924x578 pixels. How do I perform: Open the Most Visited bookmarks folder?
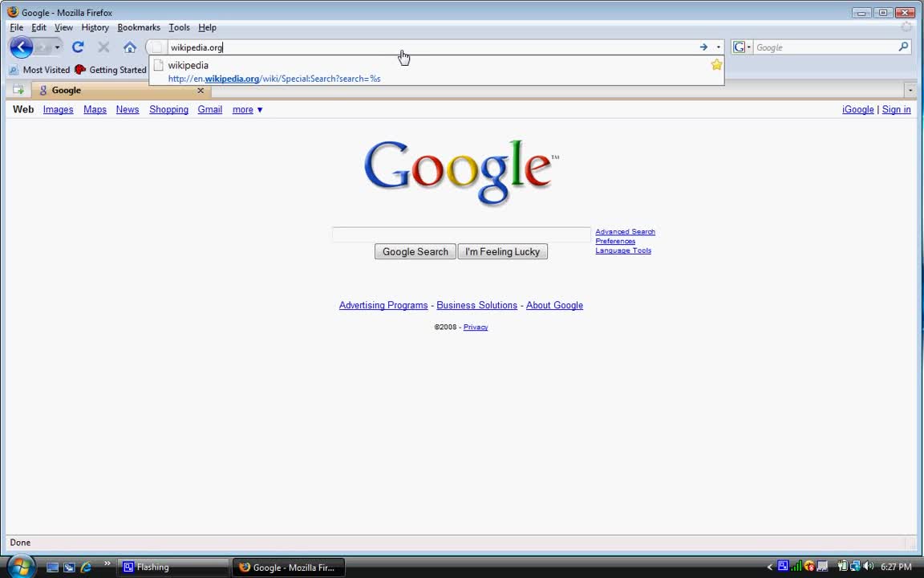39,70
